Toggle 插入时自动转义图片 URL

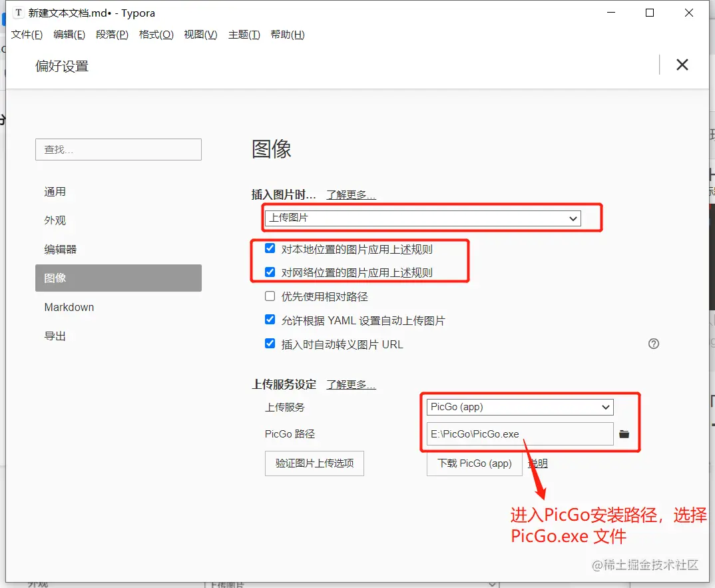[x=270, y=344]
